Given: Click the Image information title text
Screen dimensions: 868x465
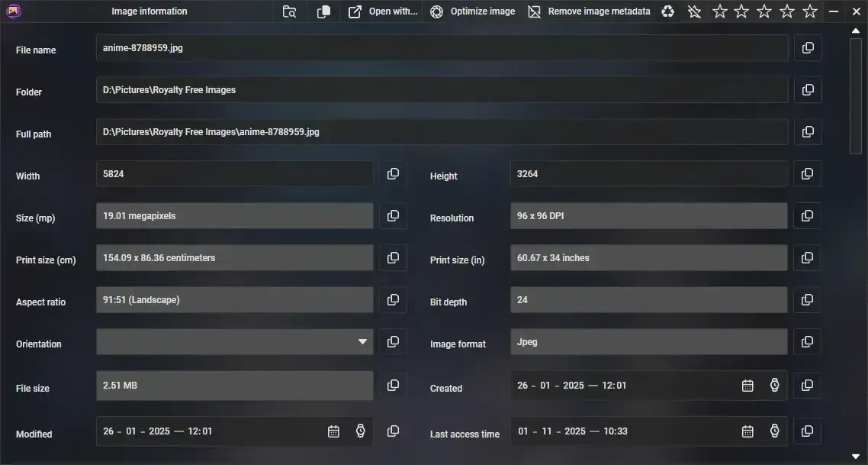Looking at the screenshot, I should click(149, 11).
